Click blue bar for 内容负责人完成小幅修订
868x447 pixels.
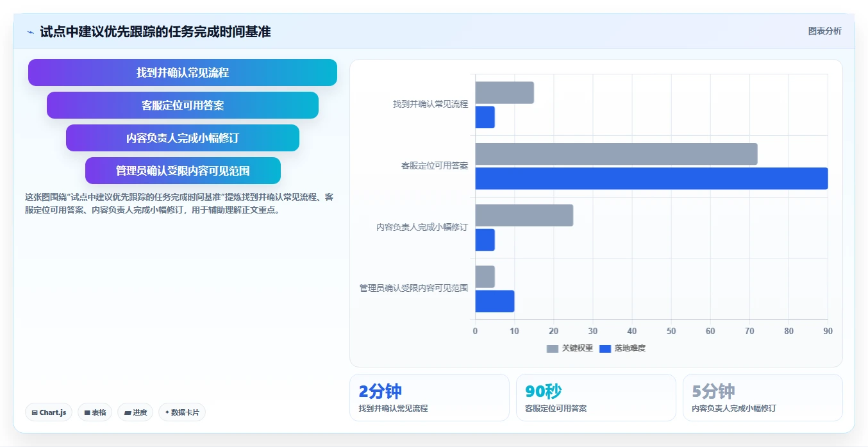pyautogui.click(x=485, y=240)
